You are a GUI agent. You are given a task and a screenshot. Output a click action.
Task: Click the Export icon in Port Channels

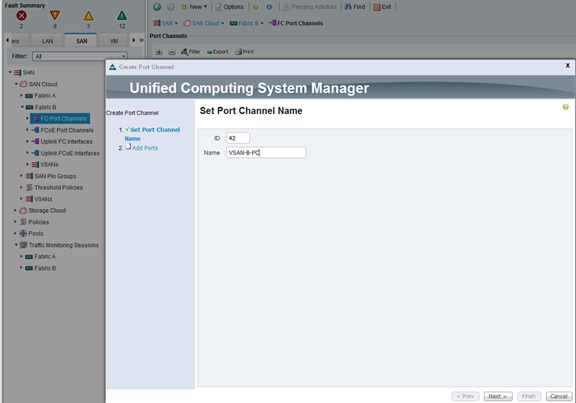point(210,52)
